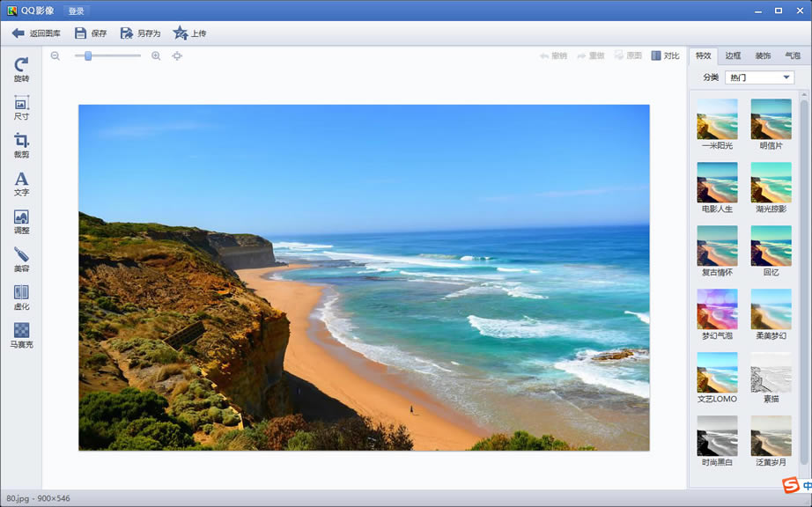This screenshot has height=507, width=812.
Task: Switch to the 装饰 tab
Action: coord(763,55)
